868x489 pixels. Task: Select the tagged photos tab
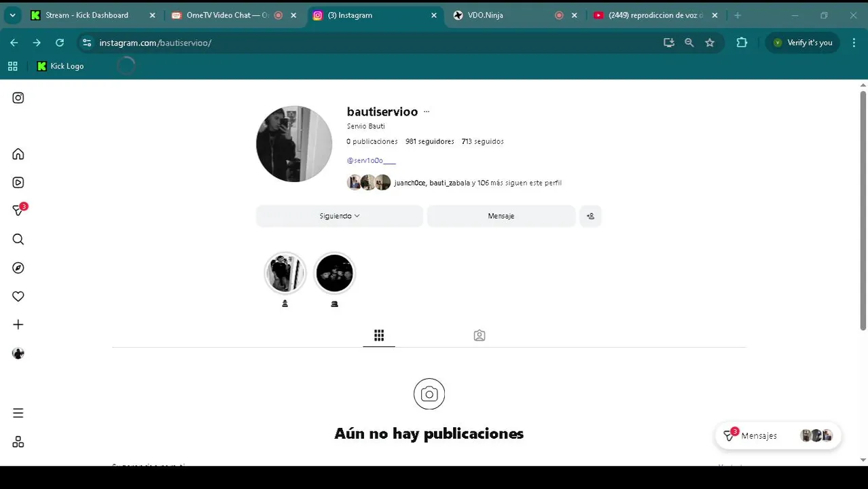click(480, 336)
